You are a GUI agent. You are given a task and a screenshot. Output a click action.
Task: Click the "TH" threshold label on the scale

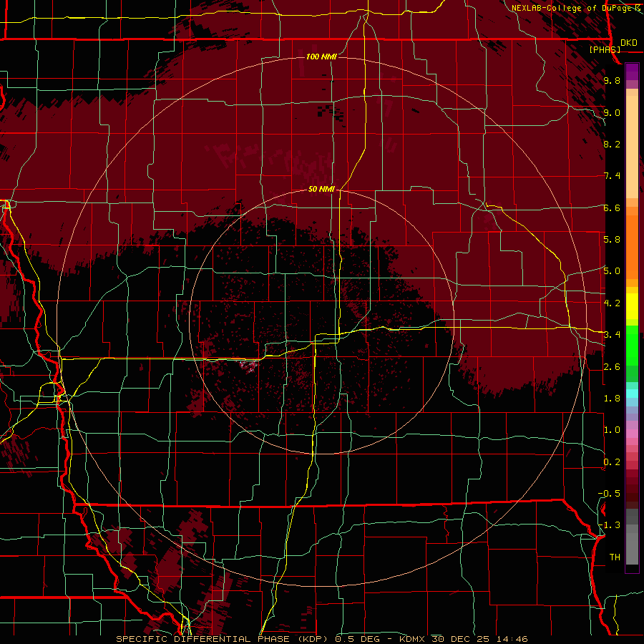point(615,557)
